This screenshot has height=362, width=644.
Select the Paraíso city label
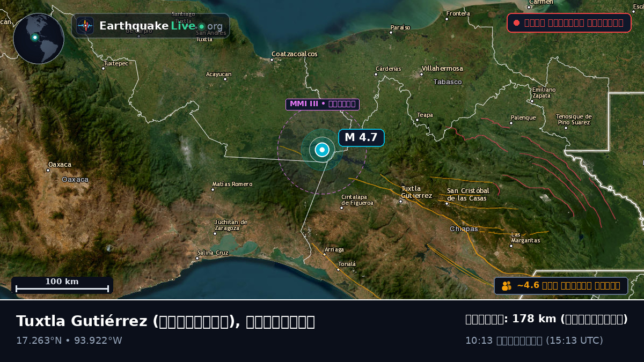click(x=400, y=27)
